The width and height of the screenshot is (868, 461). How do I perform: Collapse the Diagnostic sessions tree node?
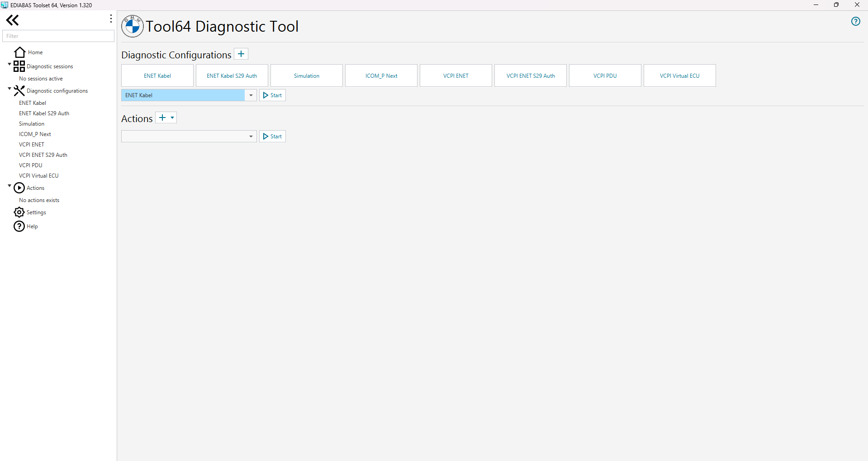coord(9,64)
